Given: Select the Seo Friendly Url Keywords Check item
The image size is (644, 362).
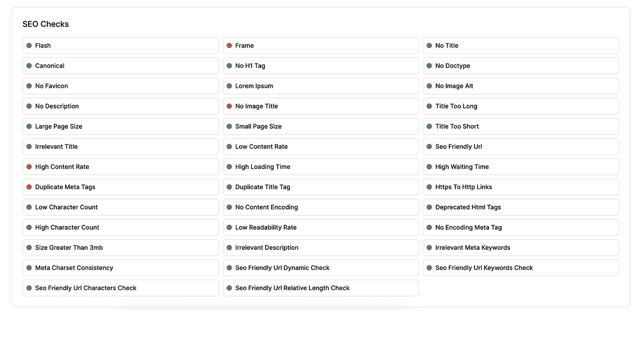Looking at the screenshot, I should pyautogui.click(x=521, y=267).
